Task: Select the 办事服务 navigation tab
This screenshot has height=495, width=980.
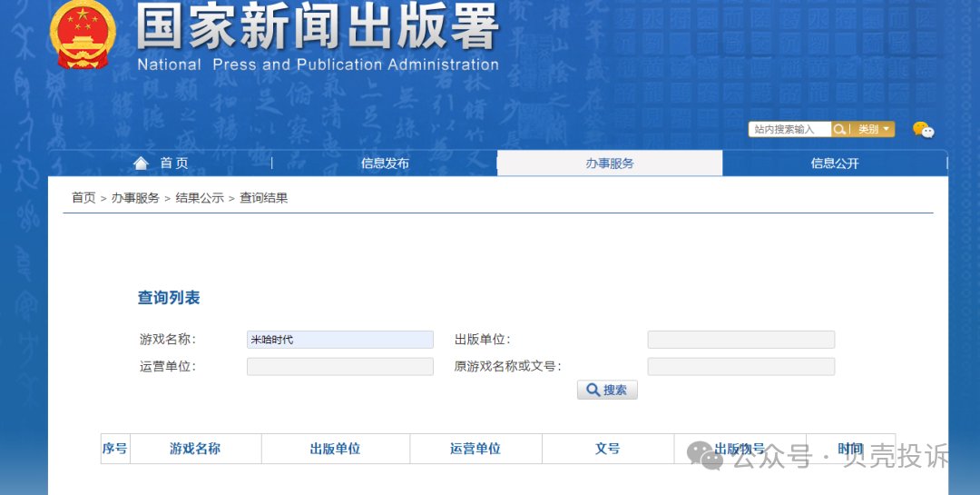Action: coord(610,163)
